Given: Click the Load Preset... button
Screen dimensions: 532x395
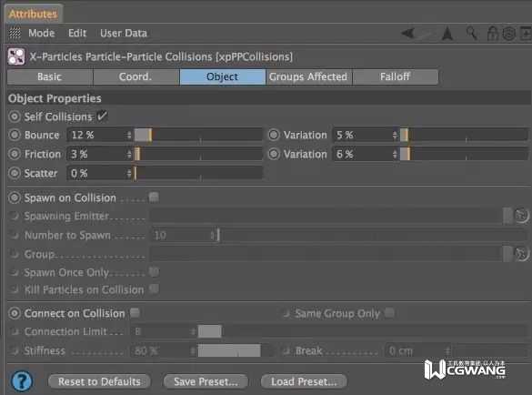Looking at the screenshot, I should tap(304, 381).
